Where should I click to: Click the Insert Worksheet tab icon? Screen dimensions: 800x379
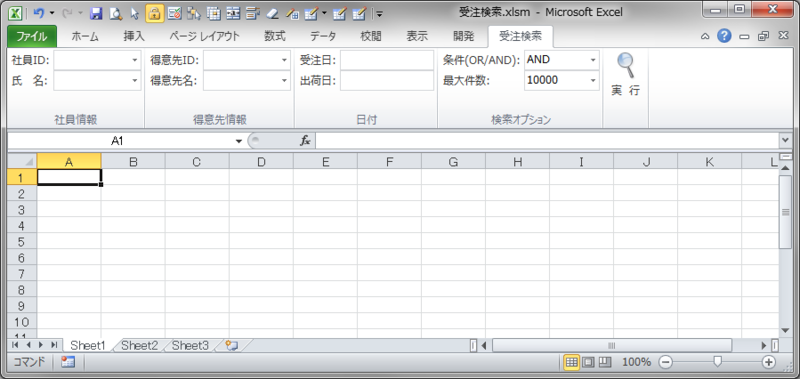point(232,346)
